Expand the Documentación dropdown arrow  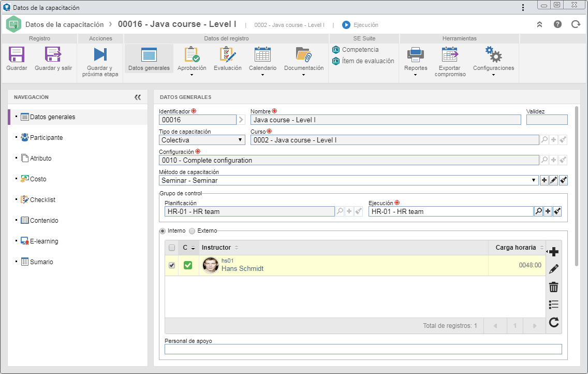tap(303, 75)
